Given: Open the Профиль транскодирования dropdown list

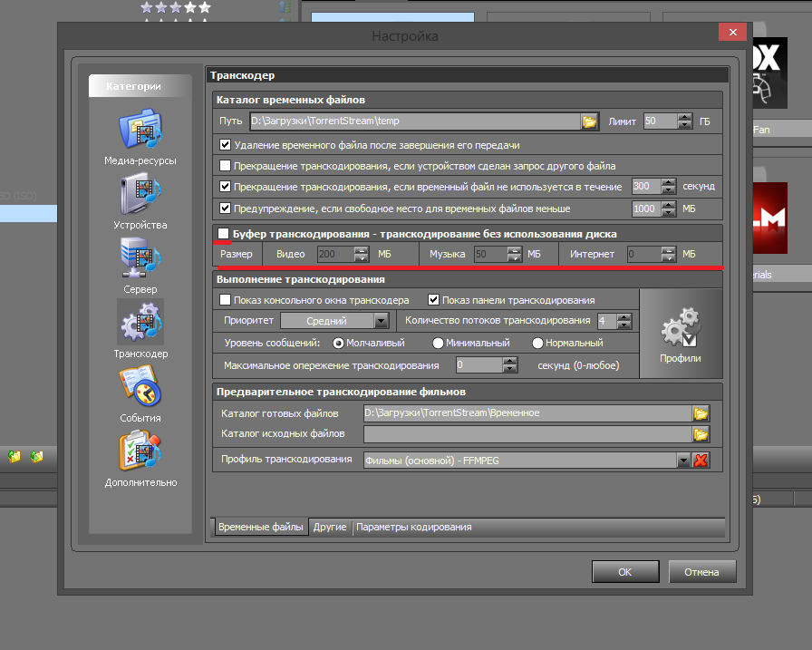Looking at the screenshot, I should coord(684,461).
